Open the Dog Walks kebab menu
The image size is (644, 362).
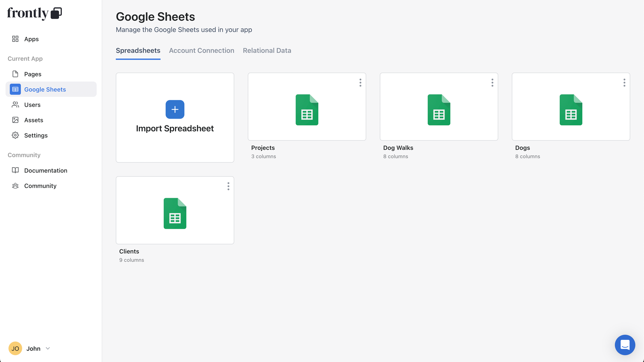click(x=492, y=82)
